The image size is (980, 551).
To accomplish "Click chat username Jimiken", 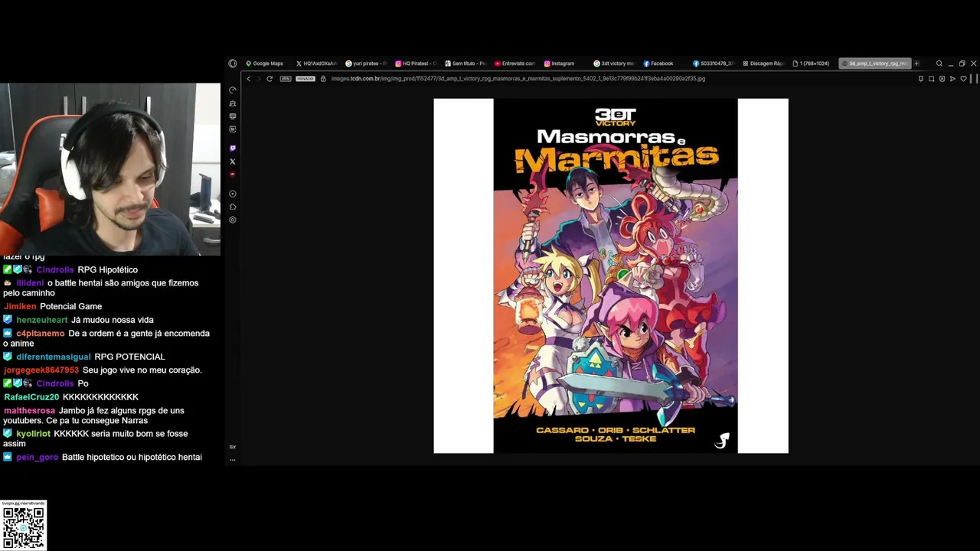I will click(20, 306).
